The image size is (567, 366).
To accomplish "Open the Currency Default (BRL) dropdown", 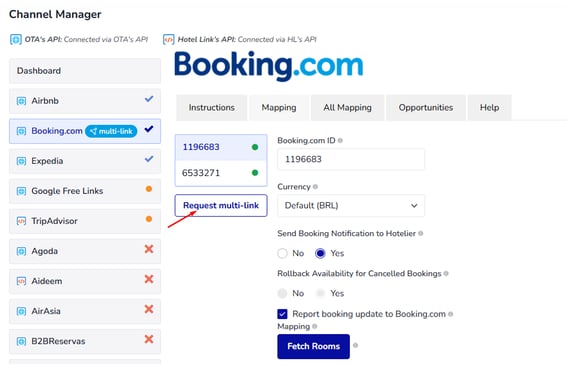I will coord(351,206).
